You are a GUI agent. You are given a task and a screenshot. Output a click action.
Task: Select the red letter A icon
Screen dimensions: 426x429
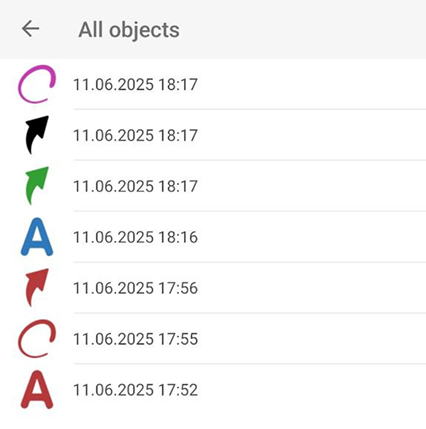point(37,390)
